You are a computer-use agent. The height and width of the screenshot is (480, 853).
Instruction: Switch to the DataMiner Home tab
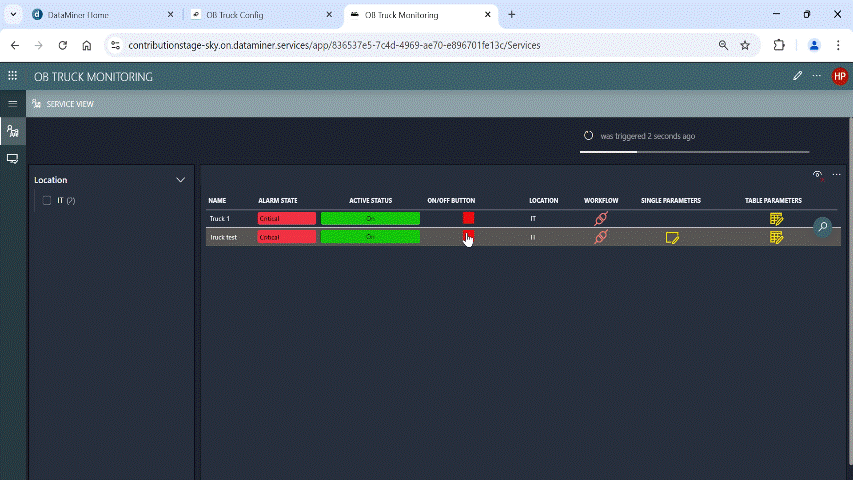pos(103,15)
